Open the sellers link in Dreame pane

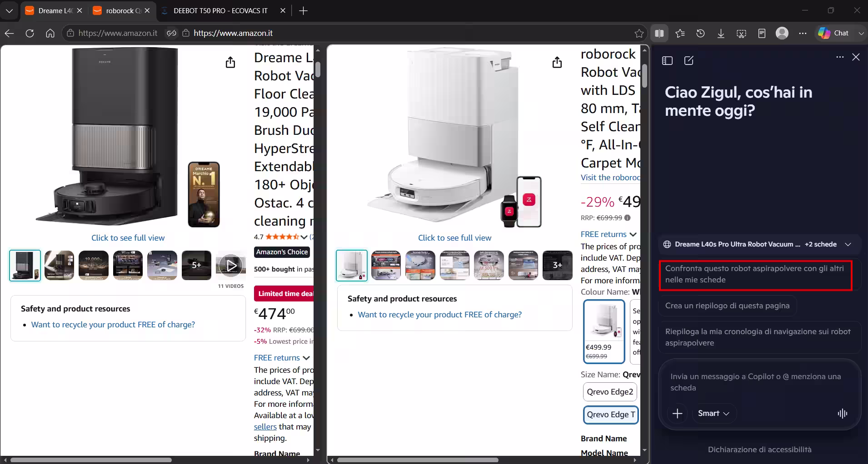coord(265,427)
